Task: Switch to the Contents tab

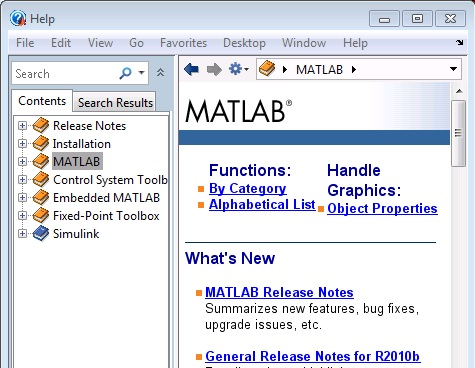Action: 42,101
